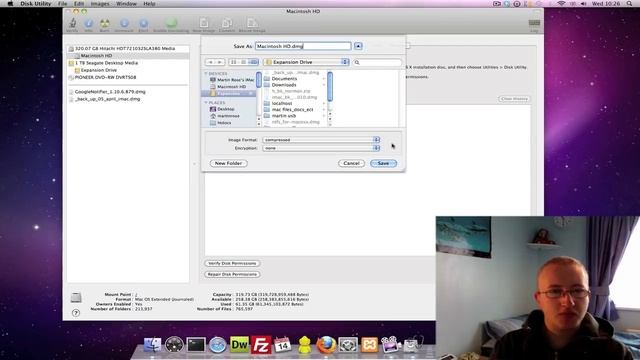Click the Eject toolbar icon
This screenshot has width=640, height=360.
[143, 24]
